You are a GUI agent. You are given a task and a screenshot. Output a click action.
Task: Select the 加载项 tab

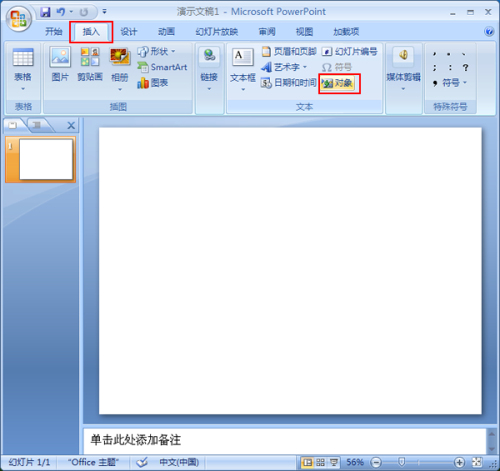click(346, 32)
